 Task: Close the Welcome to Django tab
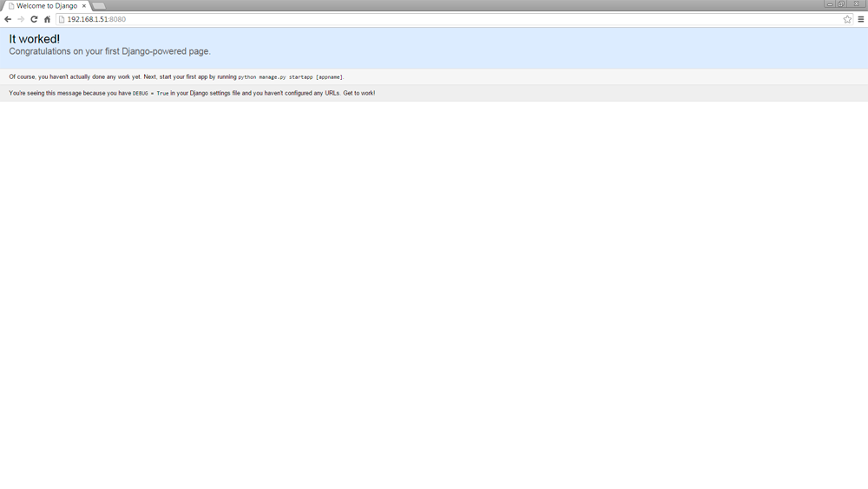click(84, 6)
